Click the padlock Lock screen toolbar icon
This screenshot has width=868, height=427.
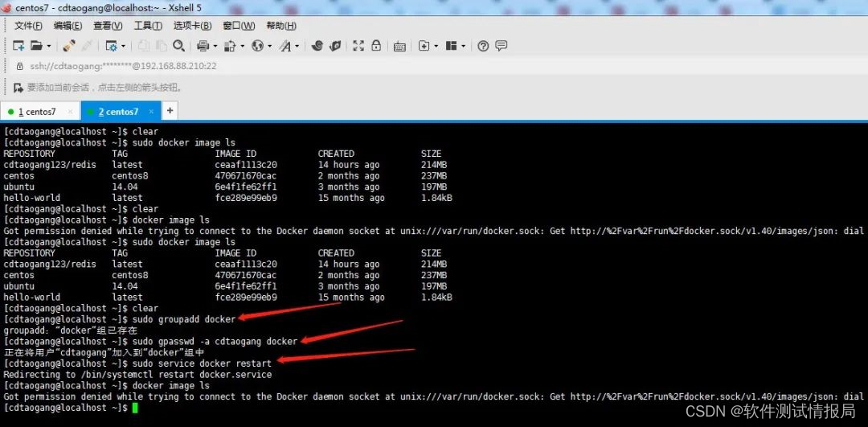tap(376, 46)
